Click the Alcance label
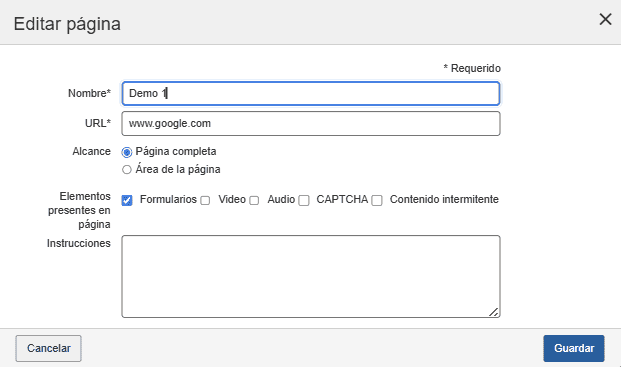This screenshot has width=621, height=367. [x=91, y=152]
